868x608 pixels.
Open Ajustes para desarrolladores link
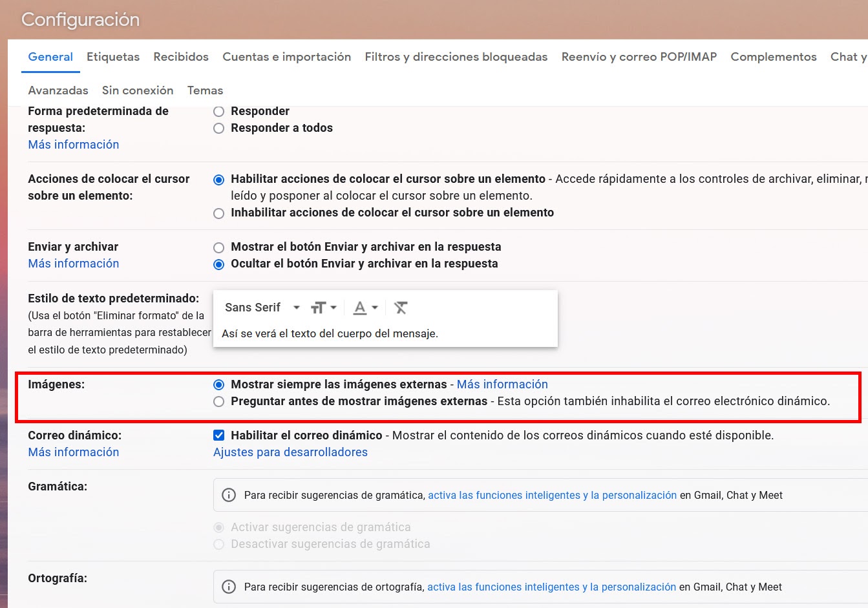click(x=290, y=452)
